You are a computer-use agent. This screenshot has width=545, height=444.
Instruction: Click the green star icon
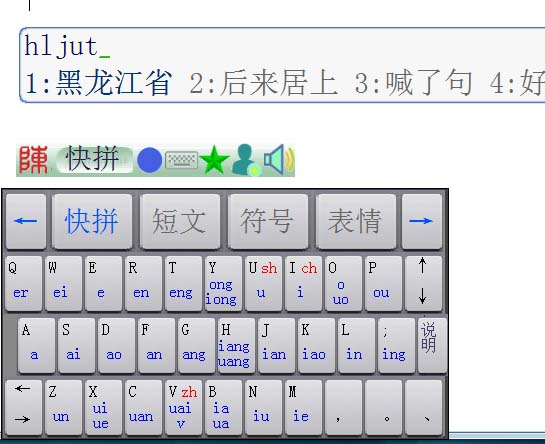coord(214,160)
